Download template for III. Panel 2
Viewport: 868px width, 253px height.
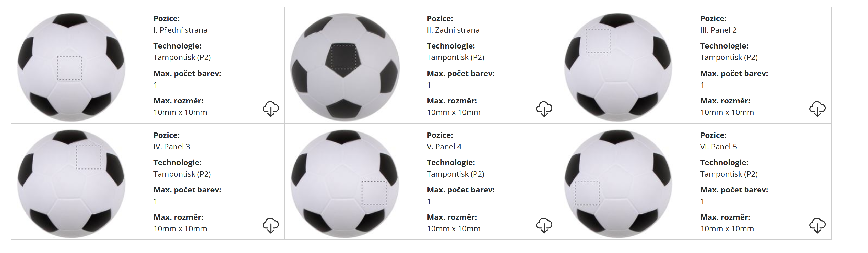pos(817,109)
